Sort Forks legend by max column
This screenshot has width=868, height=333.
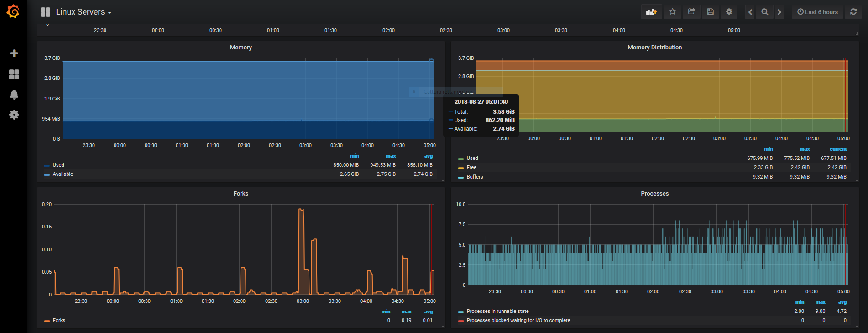tap(407, 312)
